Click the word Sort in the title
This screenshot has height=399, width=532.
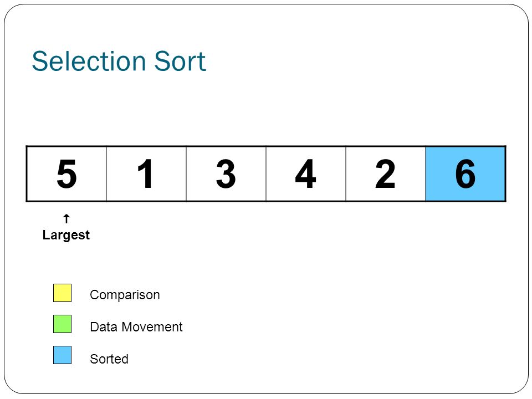tap(180, 61)
